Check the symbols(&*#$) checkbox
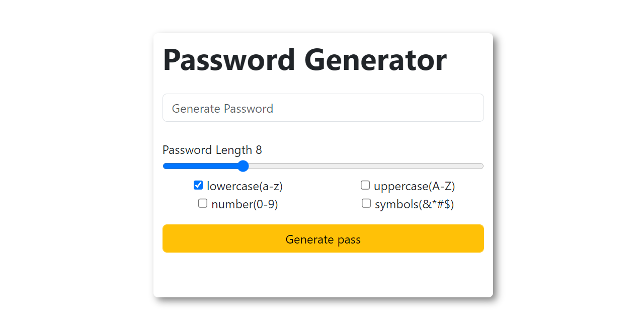The height and width of the screenshot is (322, 644). (x=366, y=203)
